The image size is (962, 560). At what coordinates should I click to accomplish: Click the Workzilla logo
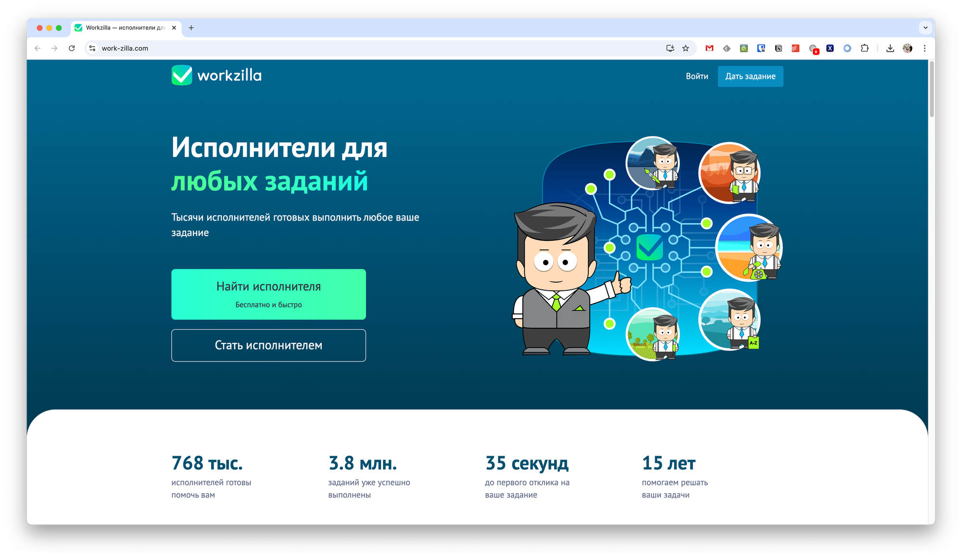coord(216,75)
